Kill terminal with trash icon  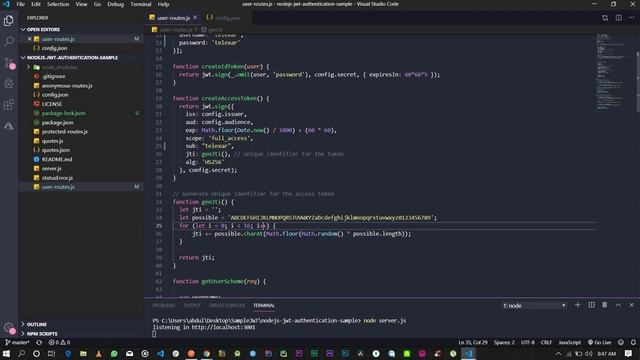coord(604,305)
